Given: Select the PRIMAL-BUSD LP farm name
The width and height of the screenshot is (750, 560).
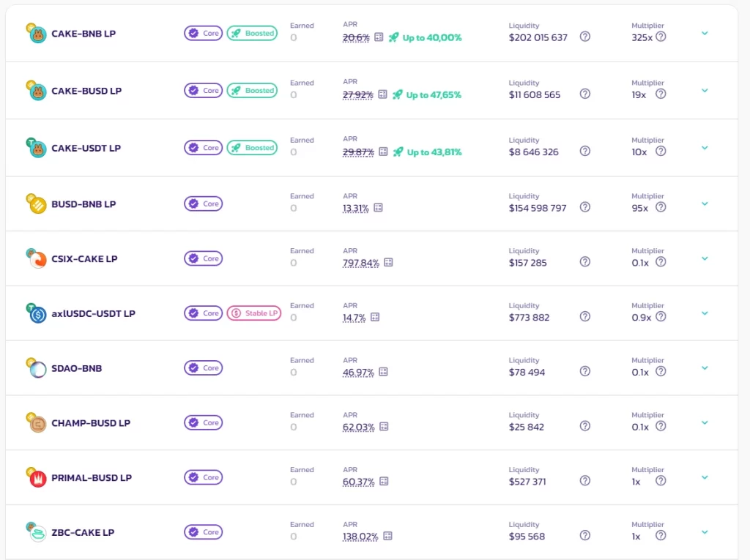Looking at the screenshot, I should coord(92,478).
